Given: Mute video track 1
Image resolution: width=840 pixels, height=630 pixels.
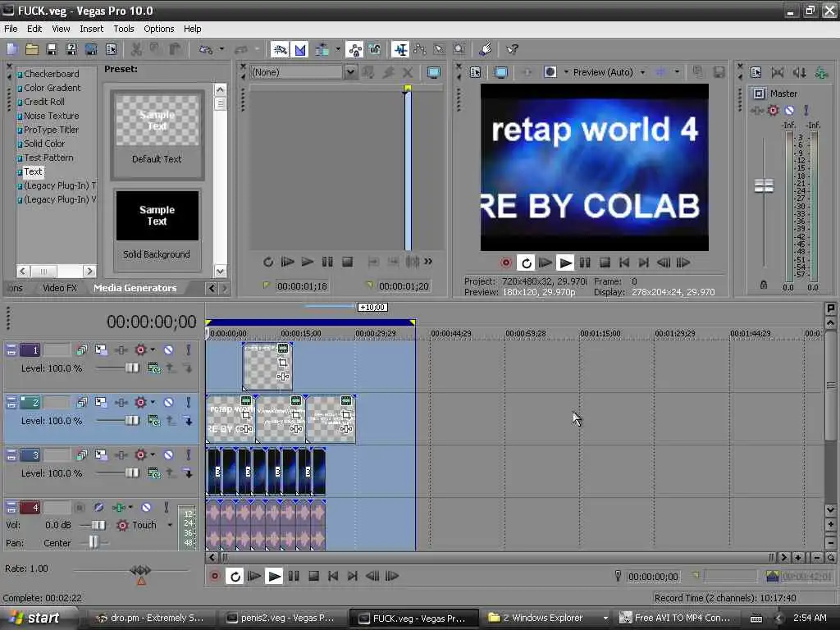Looking at the screenshot, I should [168, 349].
